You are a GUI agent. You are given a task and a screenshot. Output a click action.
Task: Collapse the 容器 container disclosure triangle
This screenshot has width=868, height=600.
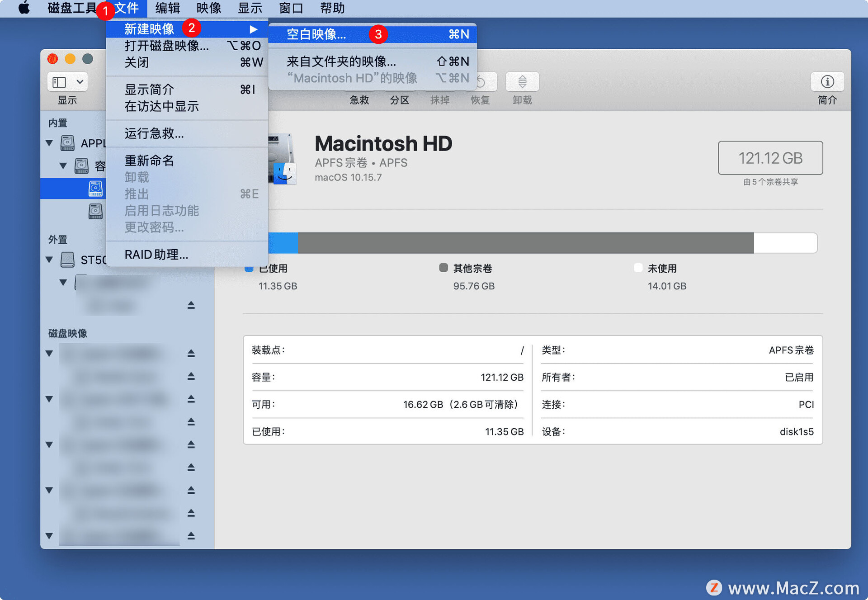tap(63, 165)
